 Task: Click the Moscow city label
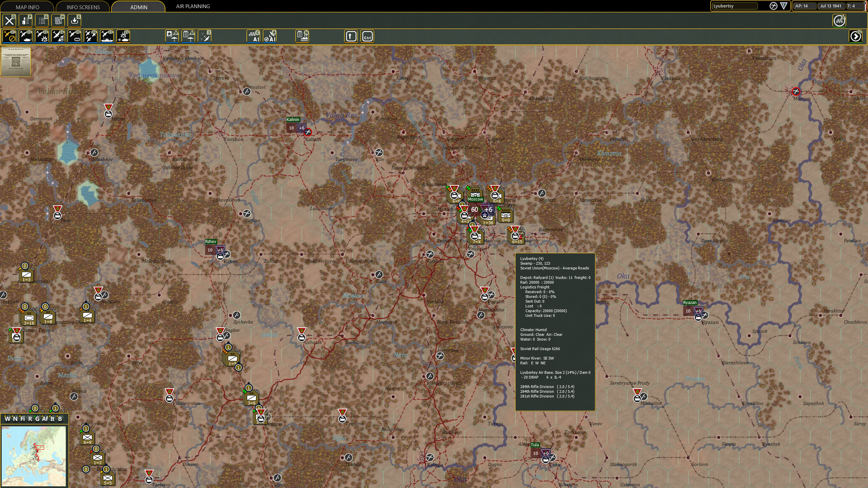[x=475, y=199]
